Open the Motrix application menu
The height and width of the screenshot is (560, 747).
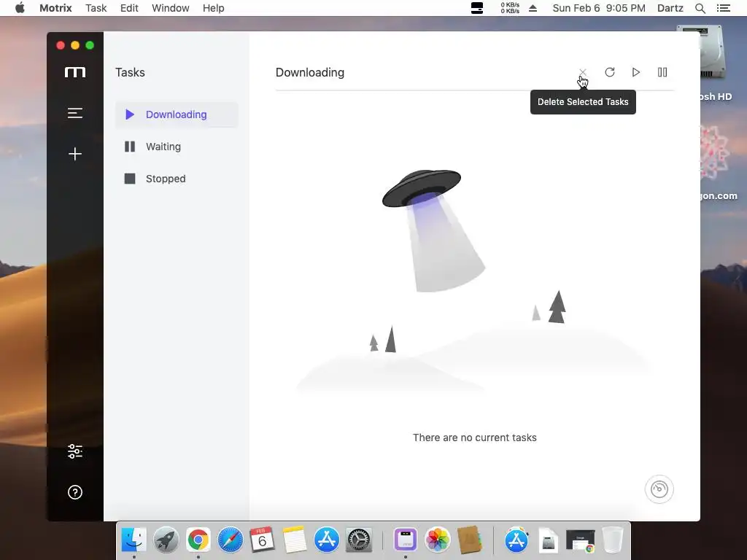tap(55, 8)
